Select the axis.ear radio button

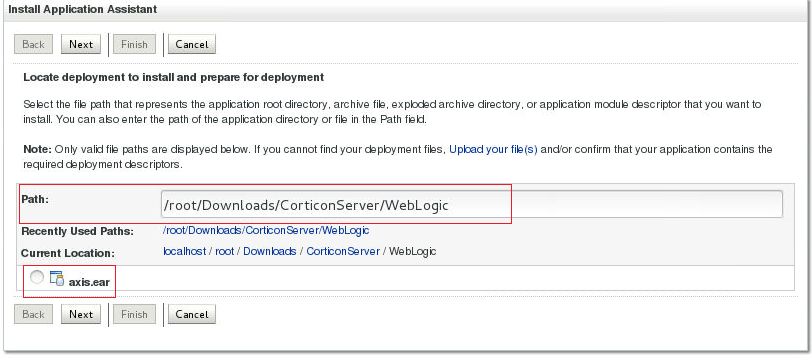click(x=37, y=278)
